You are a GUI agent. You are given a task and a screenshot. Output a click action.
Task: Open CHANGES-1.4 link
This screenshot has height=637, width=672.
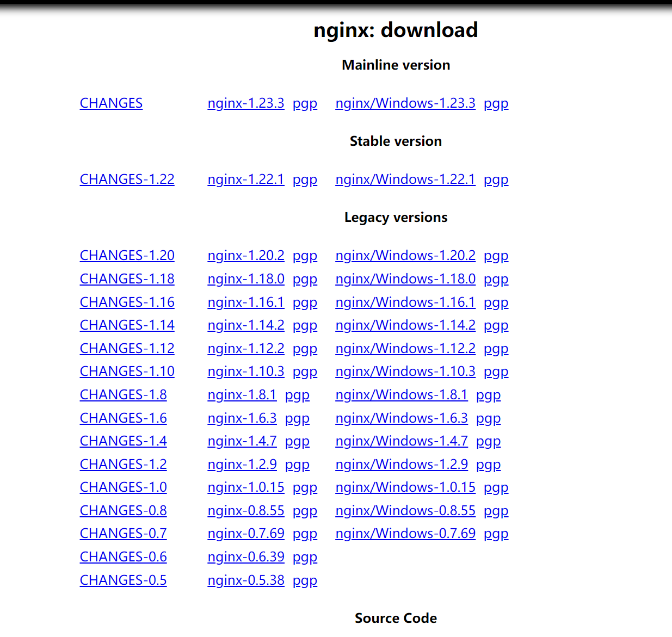pyautogui.click(x=124, y=441)
